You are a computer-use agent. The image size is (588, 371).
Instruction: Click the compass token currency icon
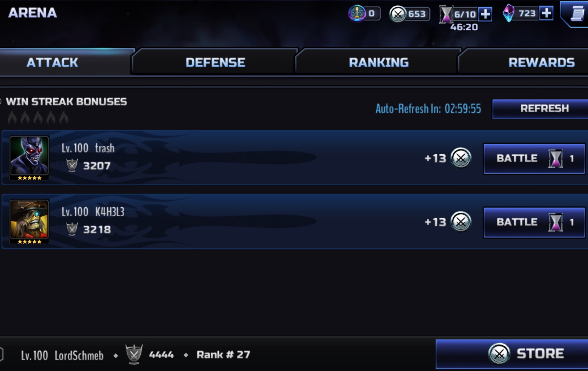click(357, 13)
